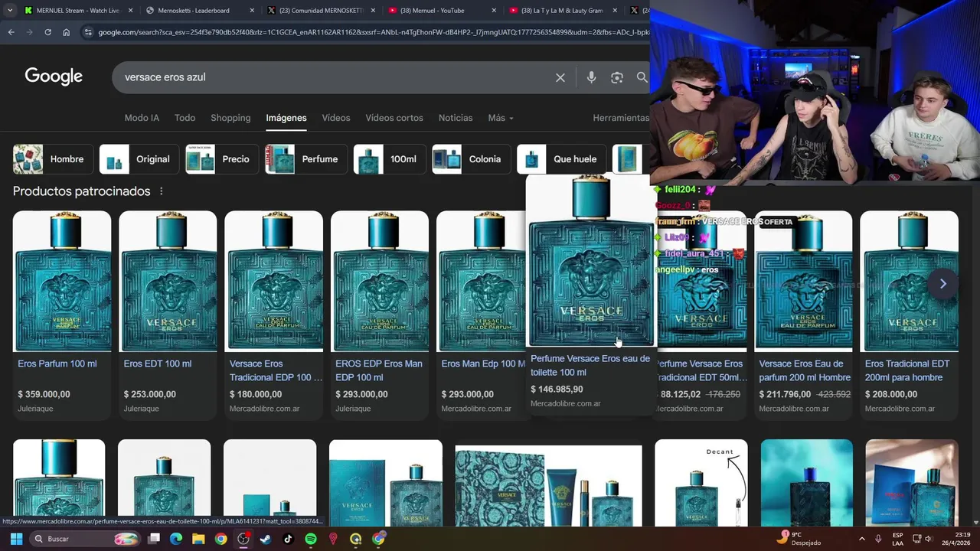Open search by image (Lens) icon

coord(617,77)
